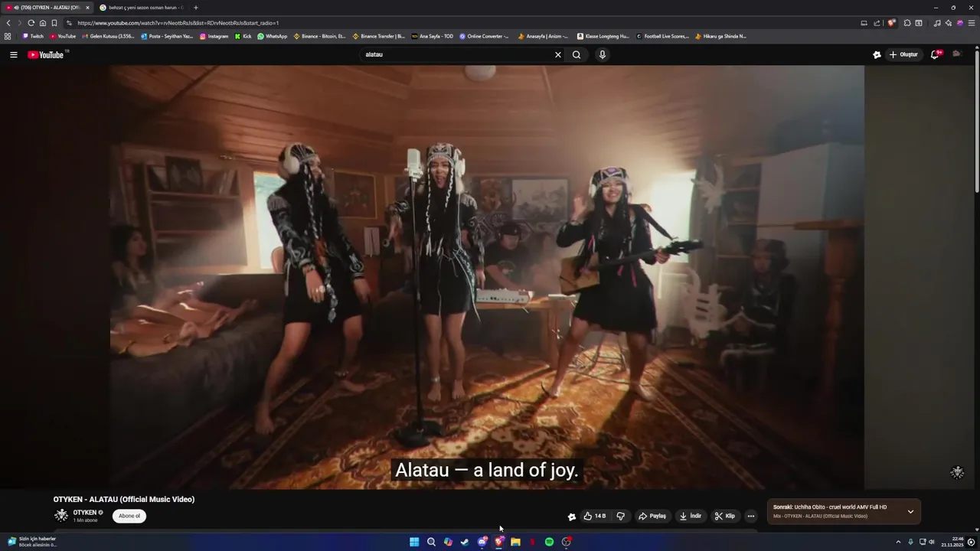Open Windows taskbar search
Screen dimensions: 980x551
431,542
